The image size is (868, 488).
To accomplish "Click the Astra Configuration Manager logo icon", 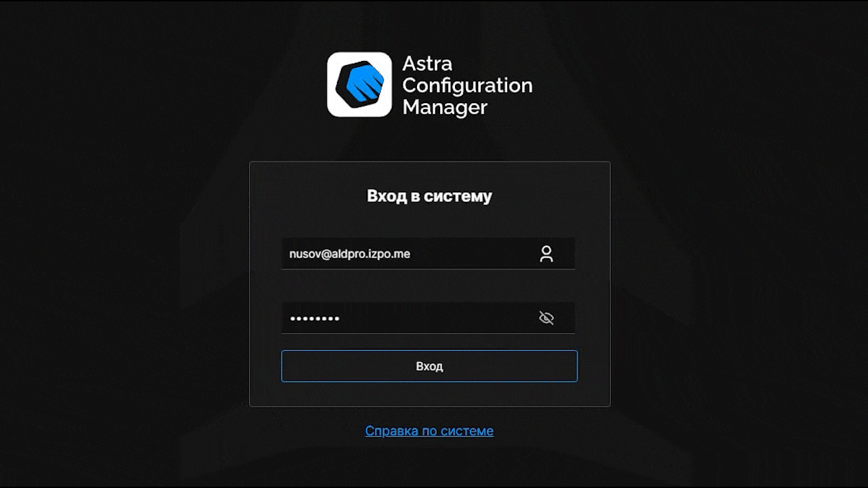I will click(x=360, y=83).
